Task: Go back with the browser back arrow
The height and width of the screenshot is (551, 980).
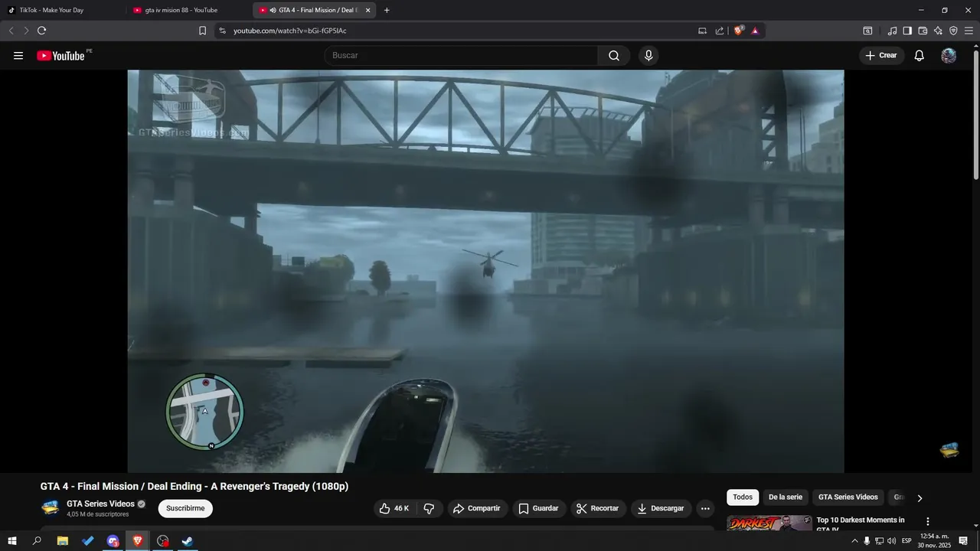Action: (x=11, y=31)
